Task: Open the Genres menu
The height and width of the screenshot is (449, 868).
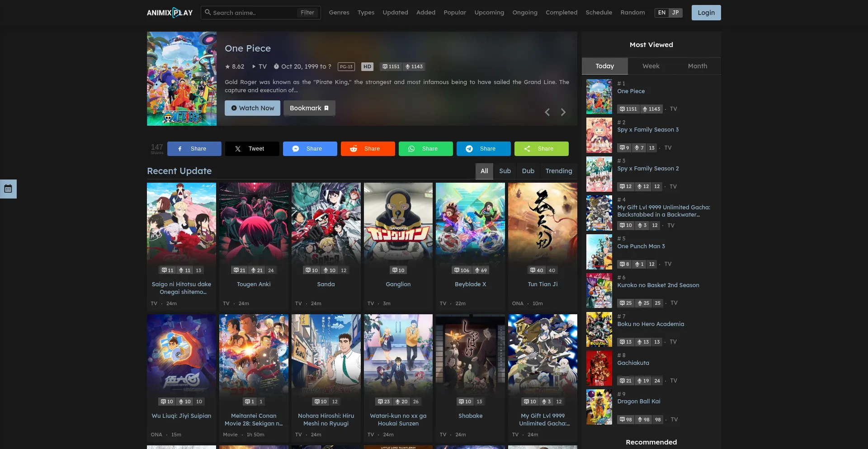Action: 339,12
